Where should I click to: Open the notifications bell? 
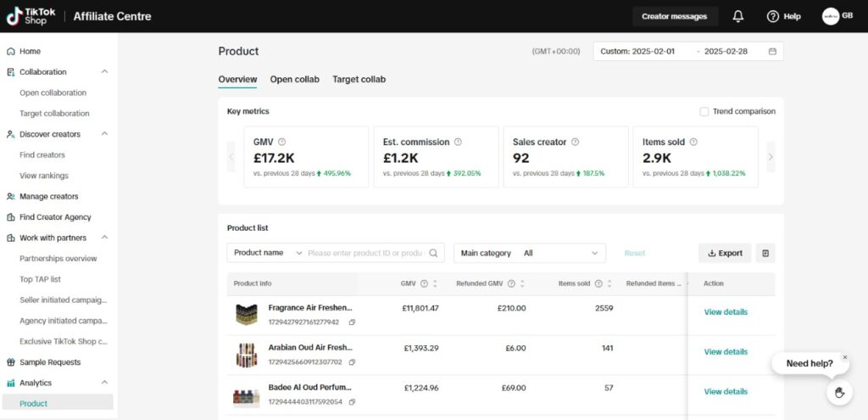(x=738, y=16)
